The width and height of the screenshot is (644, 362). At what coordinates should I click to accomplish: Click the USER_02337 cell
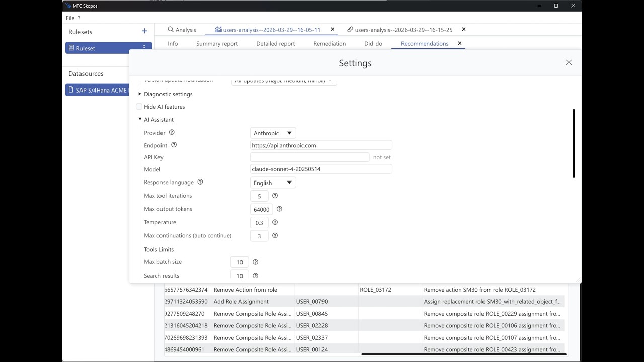tap(326, 338)
